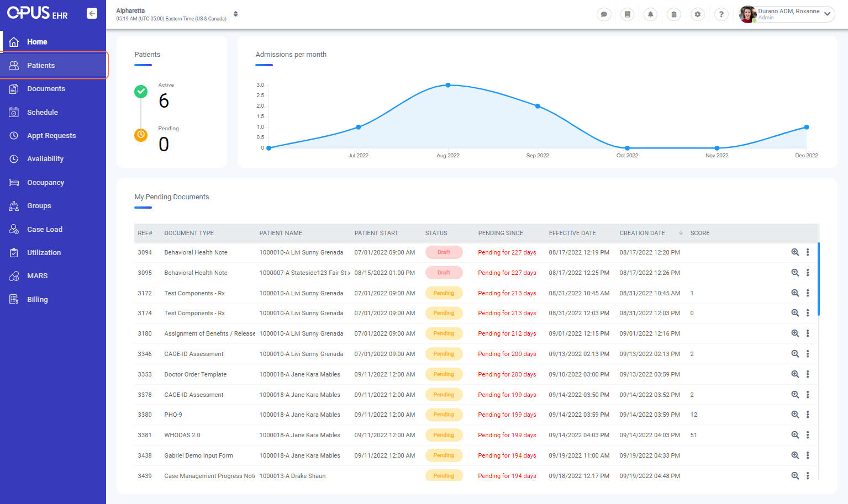Open Availability in sidebar
Image resolution: width=848 pixels, height=504 pixels.
[x=53, y=159]
